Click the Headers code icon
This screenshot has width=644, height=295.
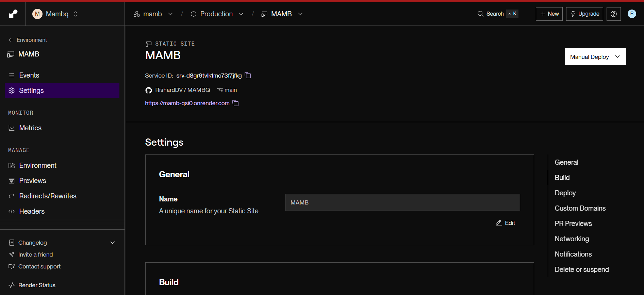pos(12,211)
